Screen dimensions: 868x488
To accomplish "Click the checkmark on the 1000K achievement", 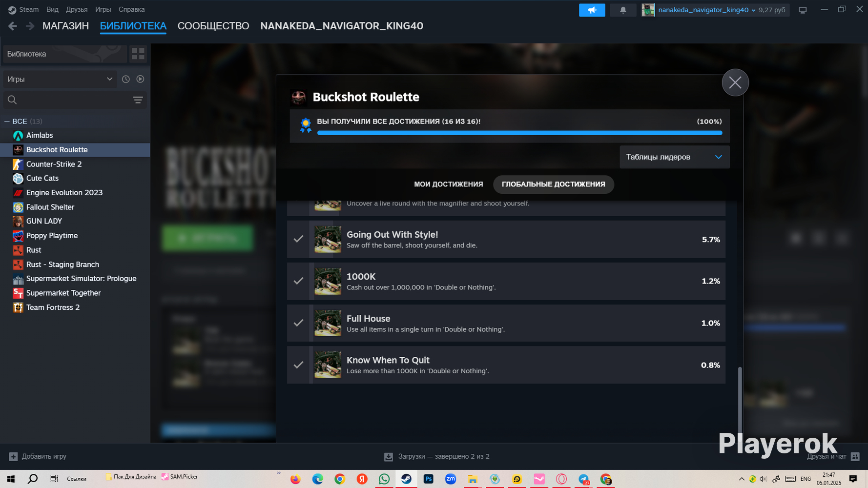I will pyautogui.click(x=298, y=281).
